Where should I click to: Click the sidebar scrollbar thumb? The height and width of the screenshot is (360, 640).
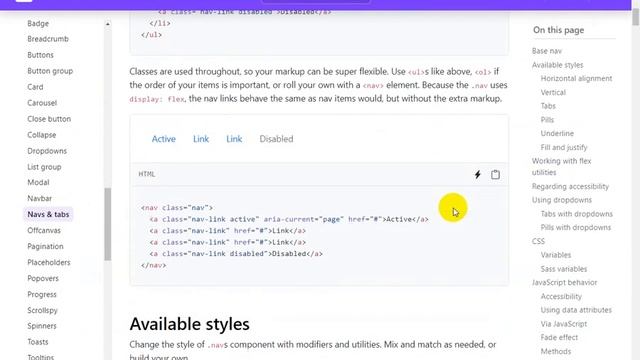108,224
